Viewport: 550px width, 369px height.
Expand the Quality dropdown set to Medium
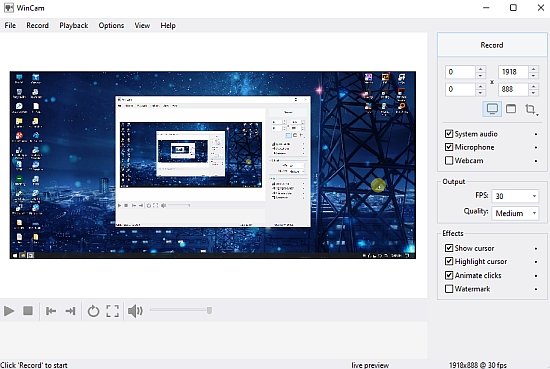point(515,213)
